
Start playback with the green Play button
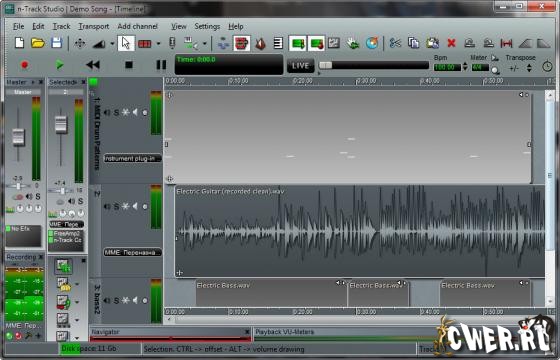click(x=59, y=65)
